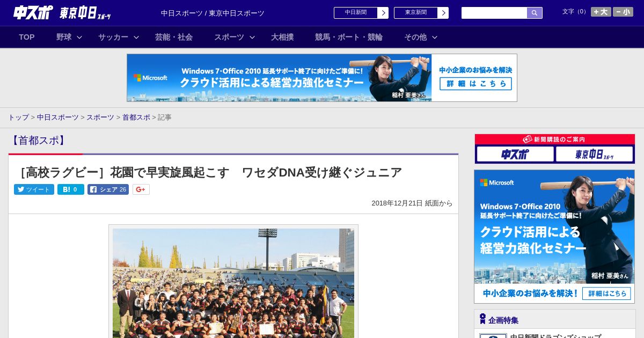
Task: Share via the Google+ button
Action: coord(141,189)
